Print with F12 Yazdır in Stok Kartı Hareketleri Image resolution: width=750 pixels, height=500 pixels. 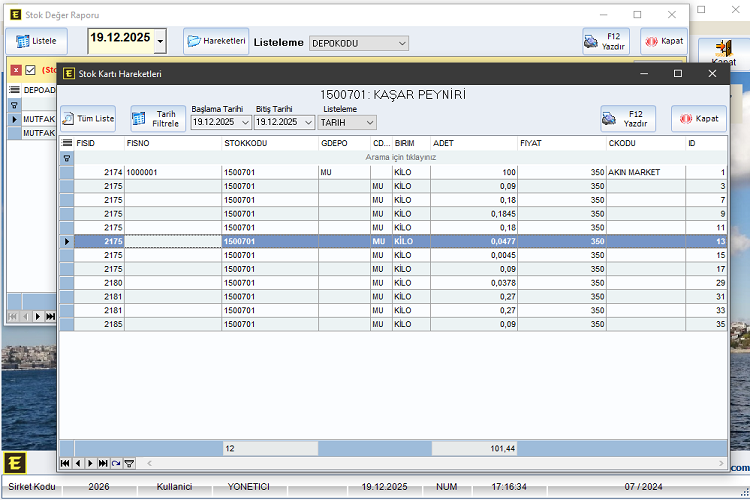[627, 118]
